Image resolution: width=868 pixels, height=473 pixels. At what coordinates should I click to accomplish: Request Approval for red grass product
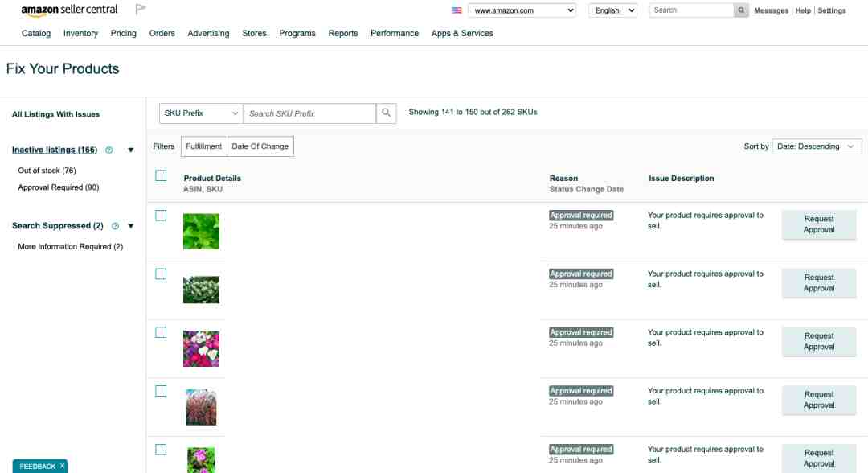click(819, 400)
